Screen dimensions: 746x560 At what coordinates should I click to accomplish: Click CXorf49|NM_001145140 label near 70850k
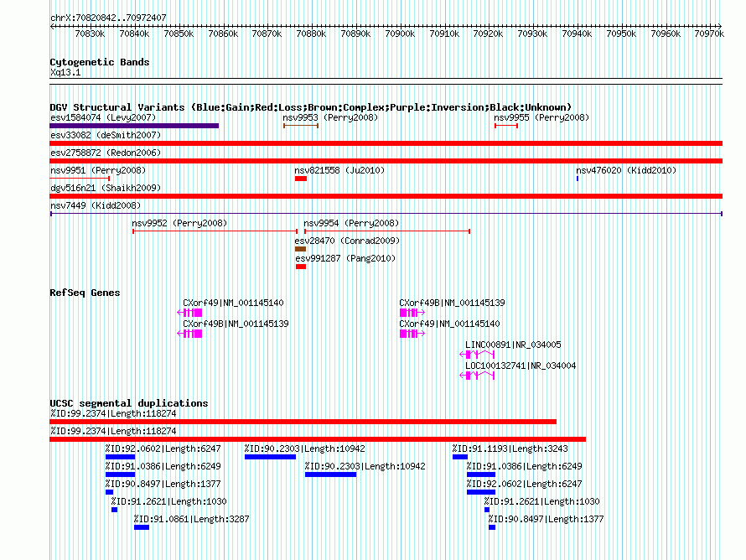click(233, 303)
